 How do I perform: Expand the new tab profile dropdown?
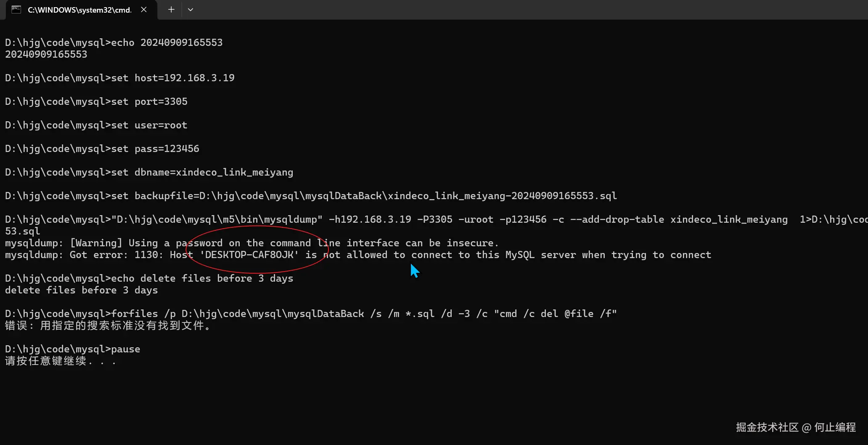click(191, 10)
